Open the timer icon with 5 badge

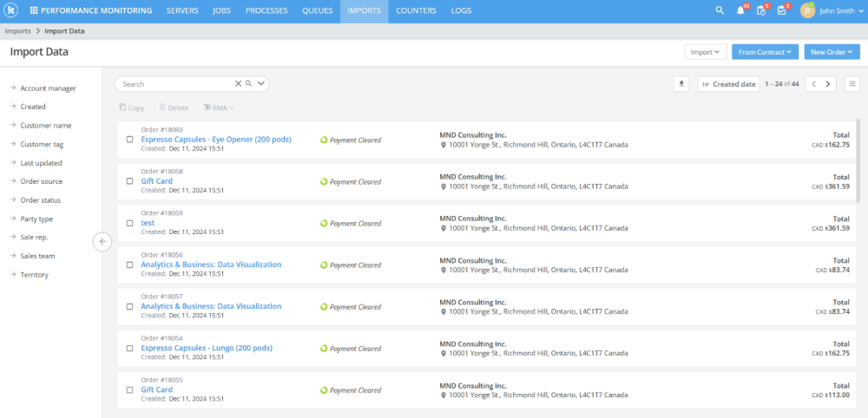click(x=761, y=10)
